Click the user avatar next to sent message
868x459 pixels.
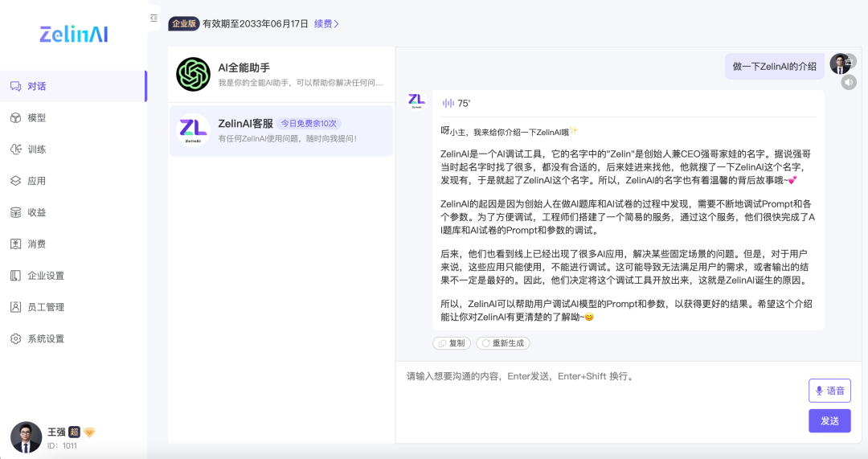point(841,64)
